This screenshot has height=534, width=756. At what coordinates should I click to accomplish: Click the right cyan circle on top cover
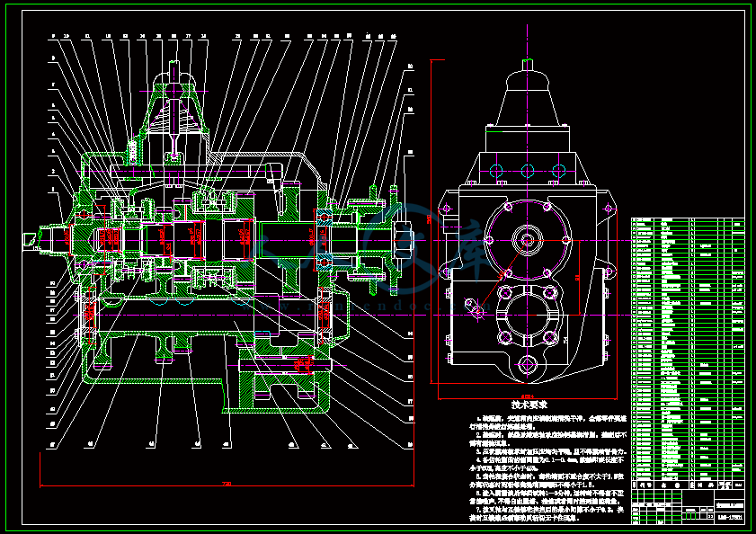point(558,171)
